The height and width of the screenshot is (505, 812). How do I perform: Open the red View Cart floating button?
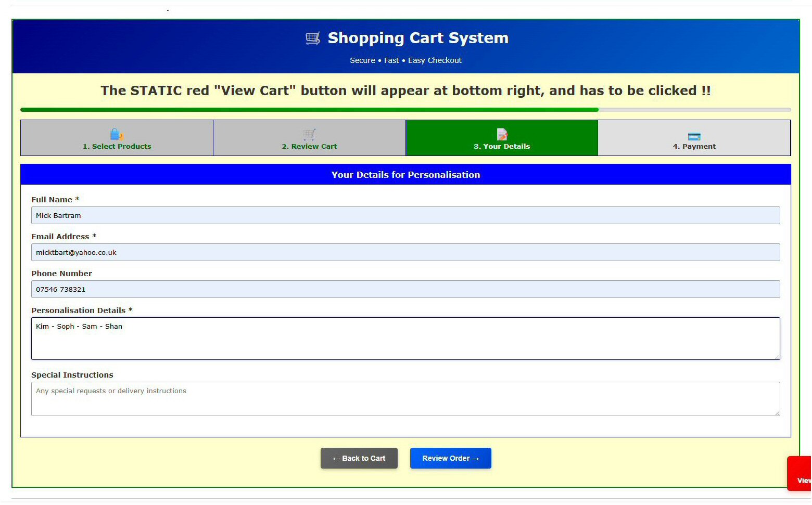pos(800,474)
